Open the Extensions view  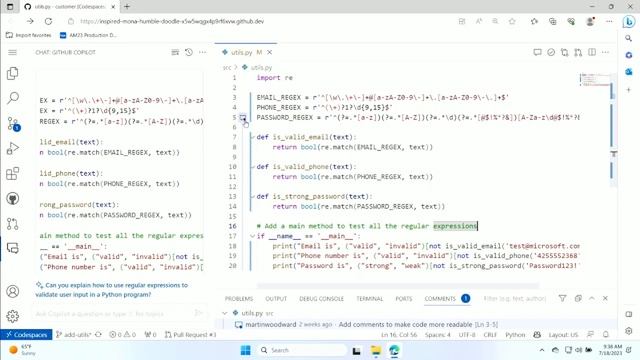pos(13,173)
